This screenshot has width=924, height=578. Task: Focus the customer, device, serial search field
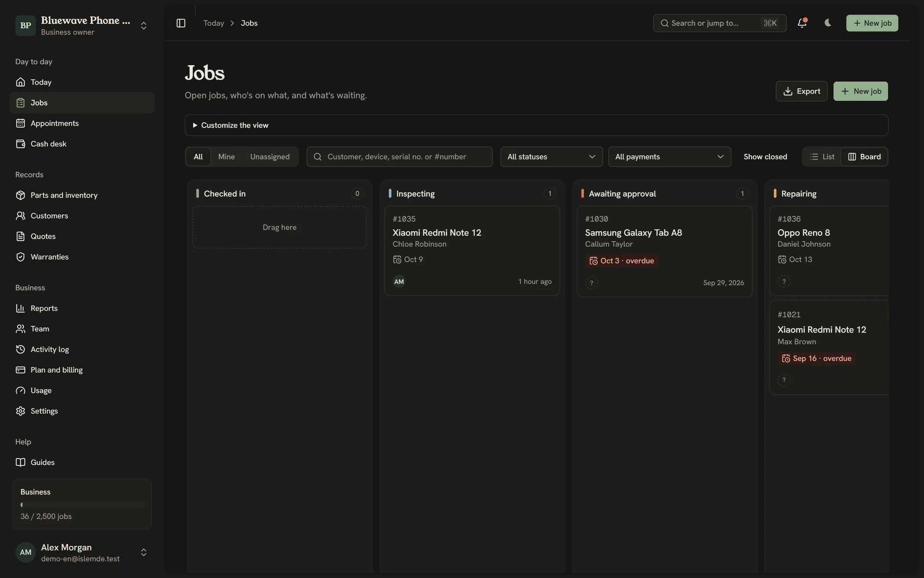tap(400, 157)
